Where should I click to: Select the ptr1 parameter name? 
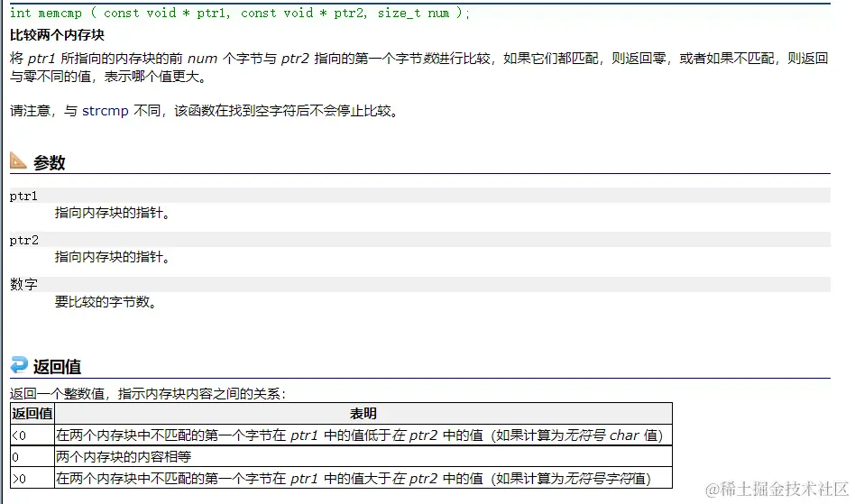(24, 197)
